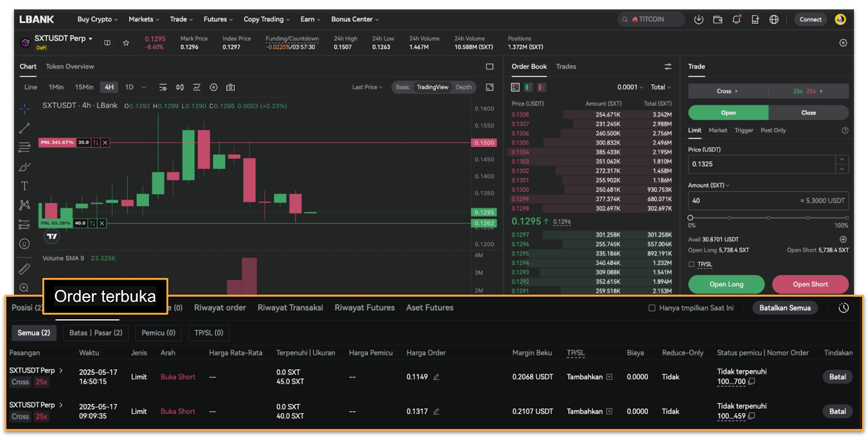Open the order history clock icon
This screenshot has height=437, width=868.
click(844, 308)
